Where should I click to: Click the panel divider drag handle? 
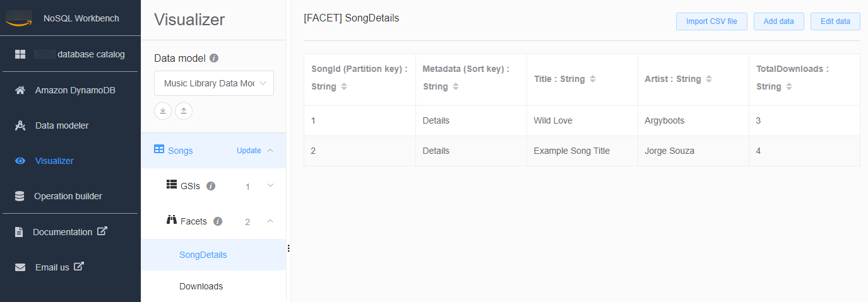point(288,248)
